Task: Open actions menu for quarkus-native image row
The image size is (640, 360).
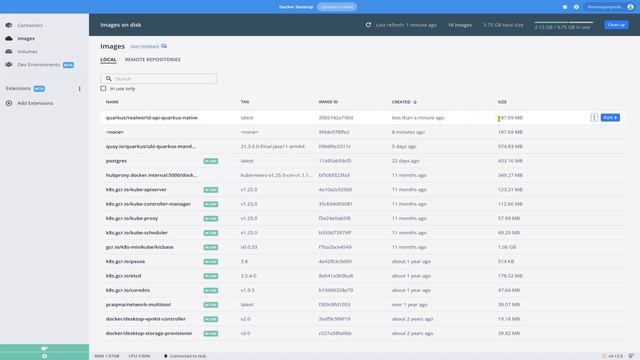Action: 594,118
